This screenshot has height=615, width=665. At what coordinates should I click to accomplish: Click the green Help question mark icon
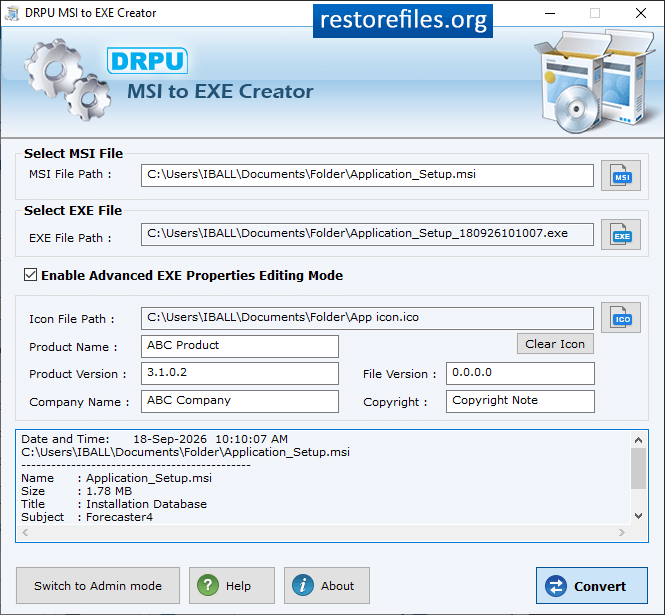pos(208,585)
